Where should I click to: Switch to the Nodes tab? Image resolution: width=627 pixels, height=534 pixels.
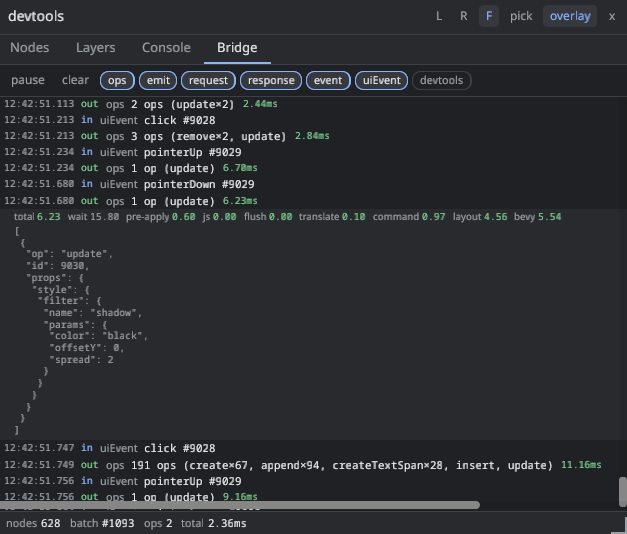[x=30, y=48]
